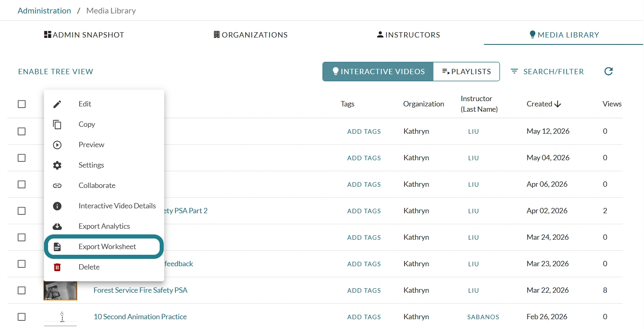Choose Copy from the context menu

pos(104,124)
